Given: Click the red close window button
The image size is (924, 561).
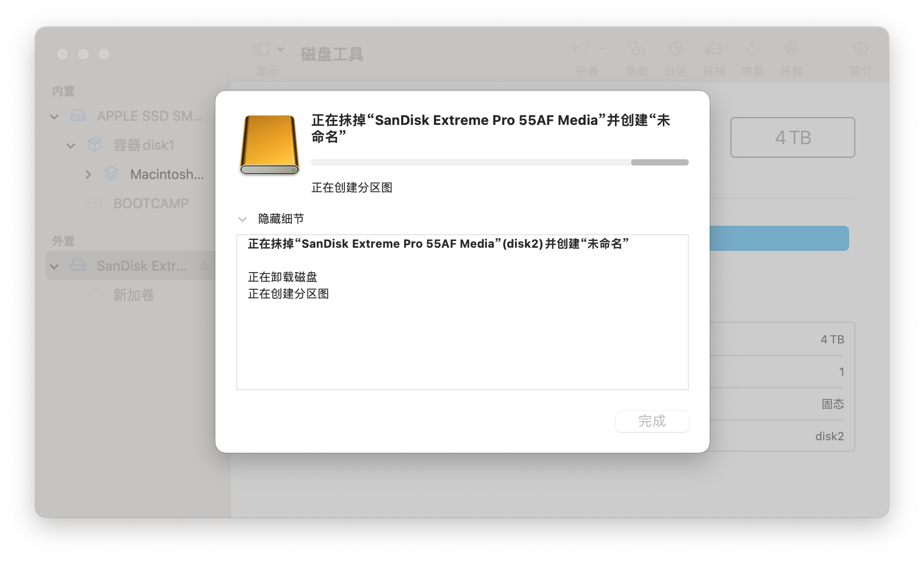Looking at the screenshot, I should (62, 54).
